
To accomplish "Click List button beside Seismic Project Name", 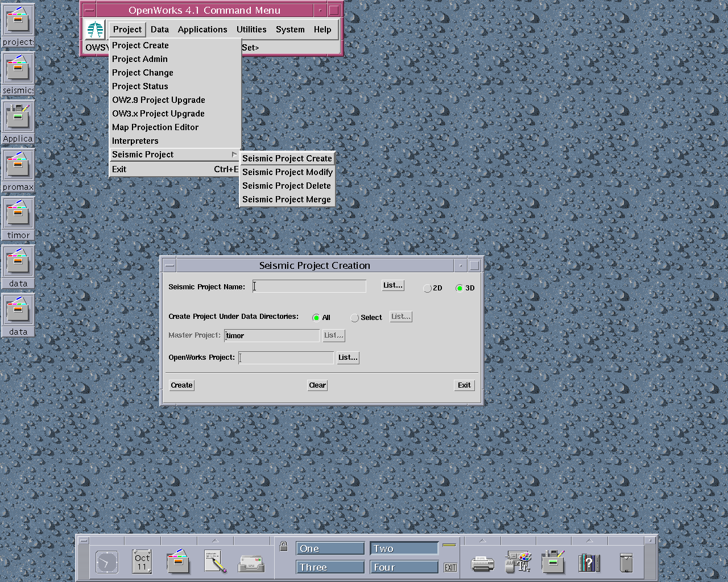I will coord(393,285).
